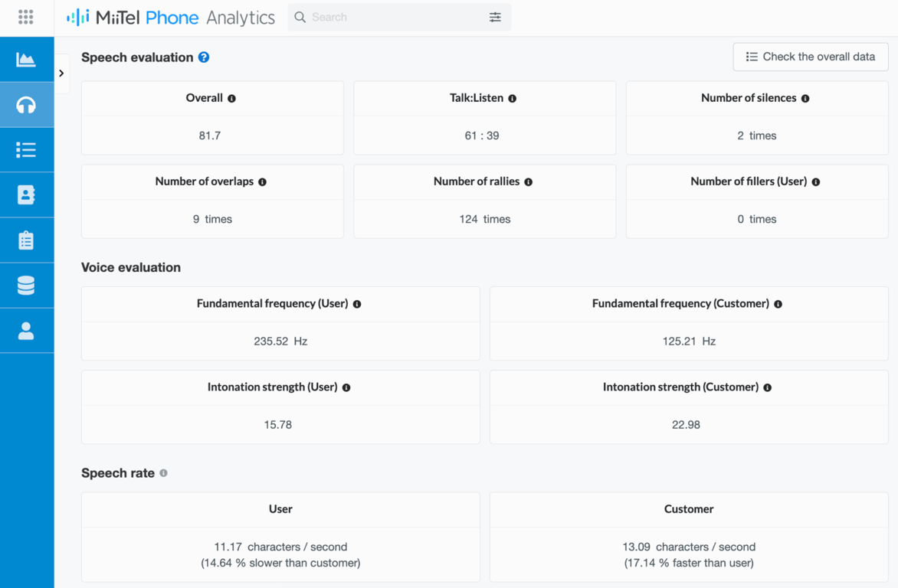Select the headset sidebar icon
The width and height of the screenshot is (898, 588).
click(x=26, y=105)
